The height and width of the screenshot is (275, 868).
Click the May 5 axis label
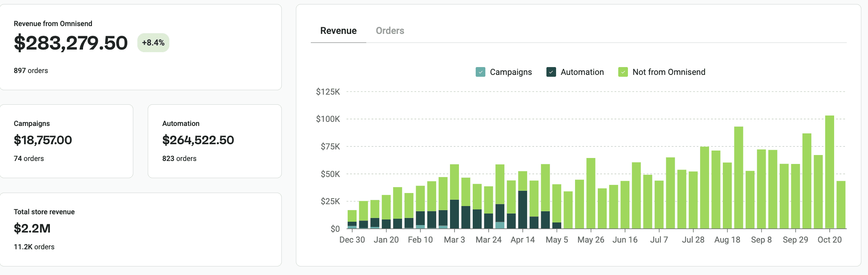[557, 240]
